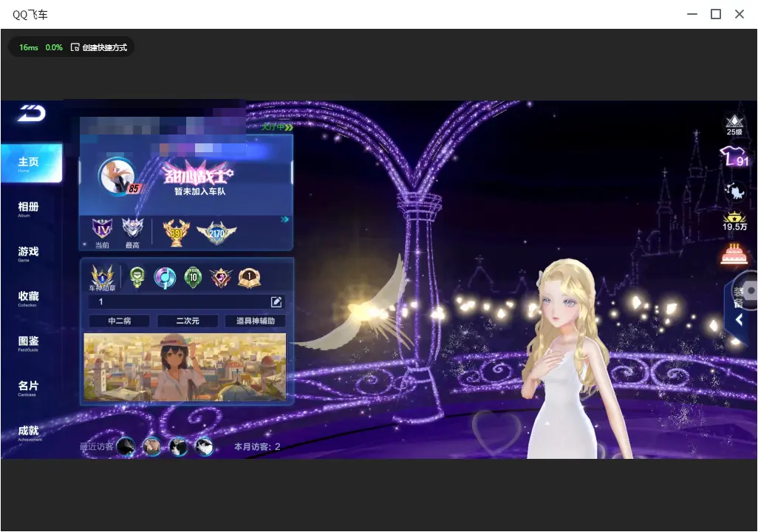Open the 图鉴 FieldGuide tab
Image resolution: width=758 pixels, height=532 pixels.
28,343
